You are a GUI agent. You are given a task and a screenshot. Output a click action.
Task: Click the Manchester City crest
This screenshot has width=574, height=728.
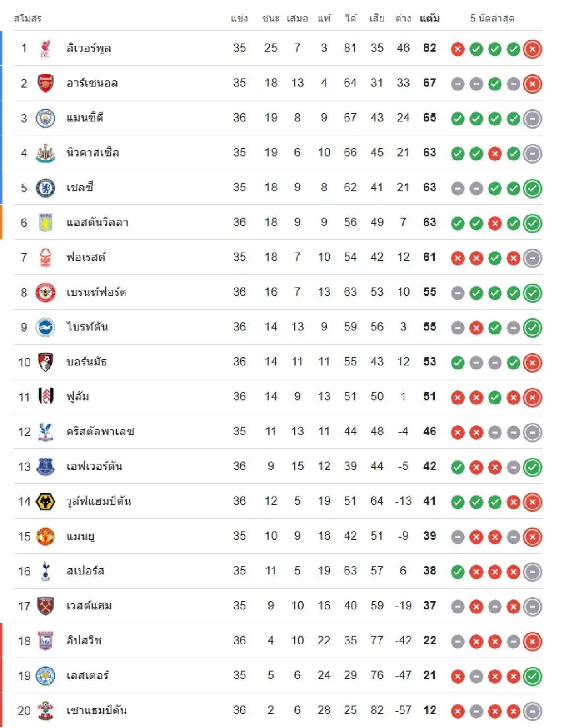45,118
